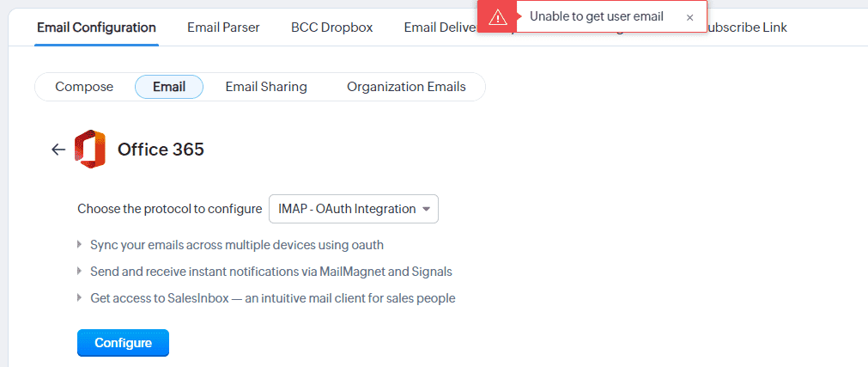Expand the 'Get access to SalesInbox' item
868x367 pixels.
point(80,298)
